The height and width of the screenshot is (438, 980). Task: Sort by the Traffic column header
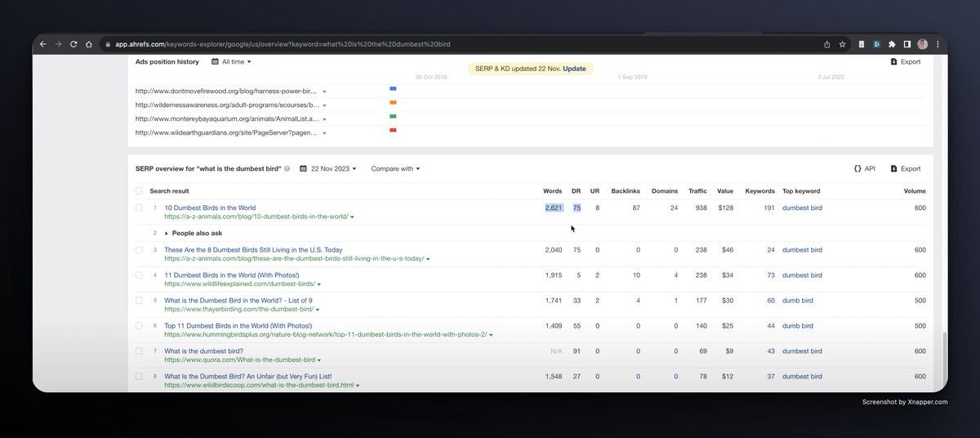(x=697, y=191)
